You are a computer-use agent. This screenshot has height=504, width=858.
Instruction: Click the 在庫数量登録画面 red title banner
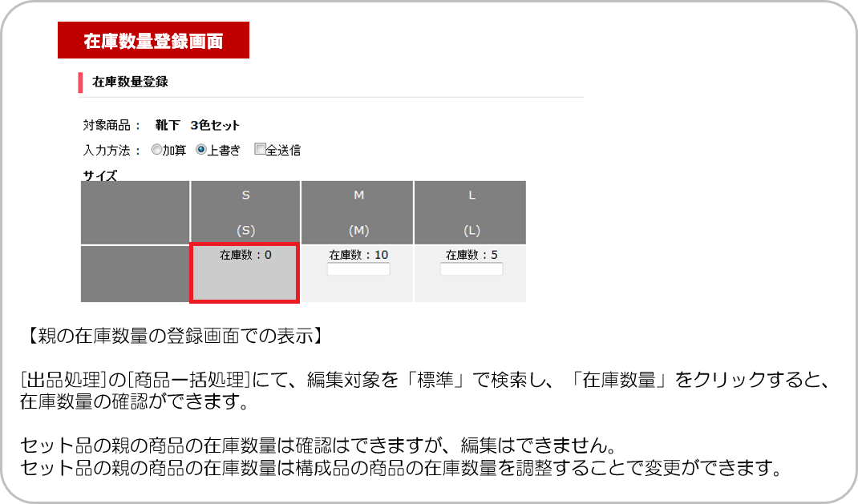click(x=154, y=40)
